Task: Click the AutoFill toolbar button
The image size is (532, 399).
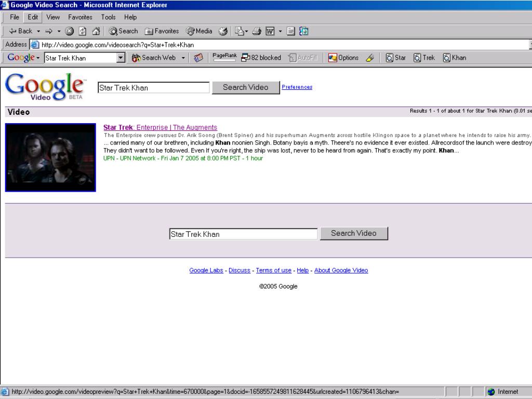Action: (x=303, y=58)
